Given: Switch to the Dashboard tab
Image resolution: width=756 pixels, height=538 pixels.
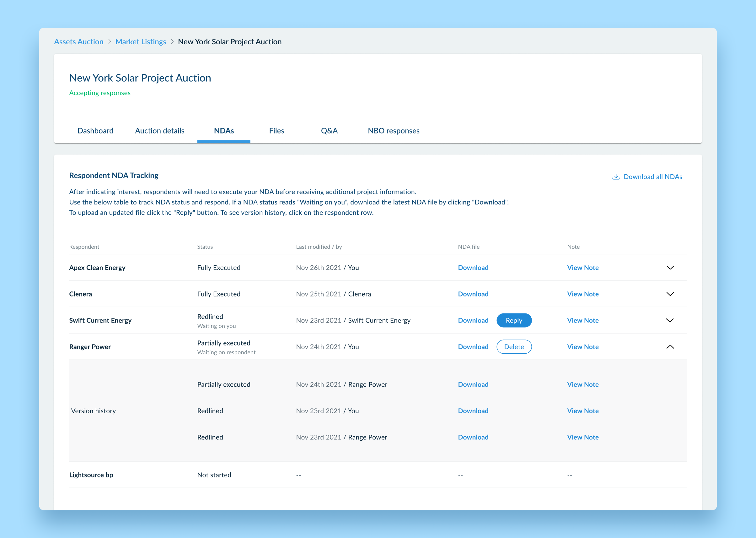Looking at the screenshot, I should pos(95,131).
